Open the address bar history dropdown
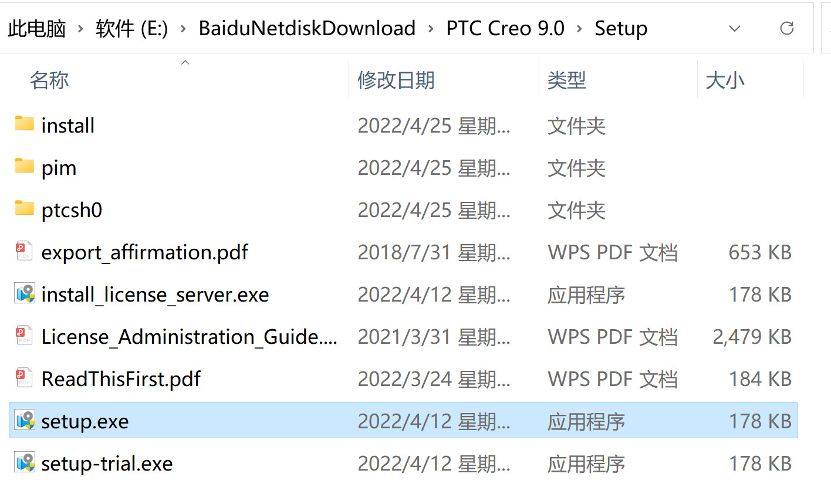This screenshot has width=831, height=504. click(x=734, y=28)
